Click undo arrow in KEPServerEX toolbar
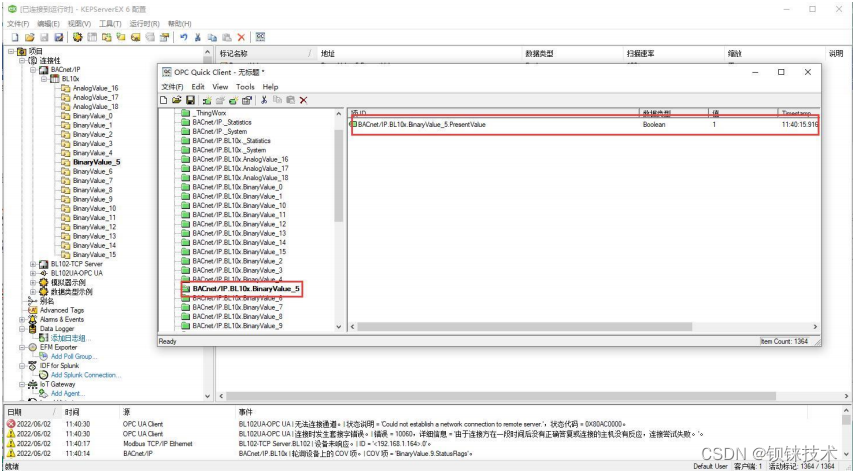Image resolution: width=853 pixels, height=472 pixels. click(183, 37)
